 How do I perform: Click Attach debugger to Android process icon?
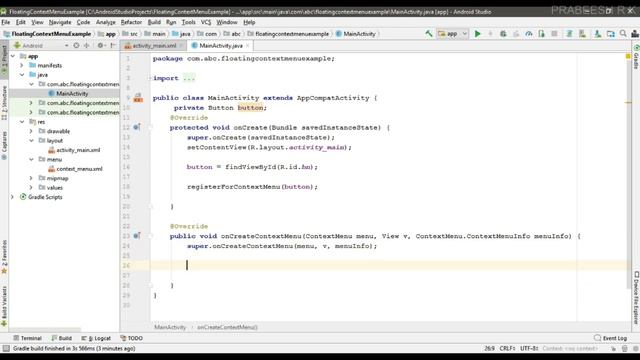(x=541, y=34)
